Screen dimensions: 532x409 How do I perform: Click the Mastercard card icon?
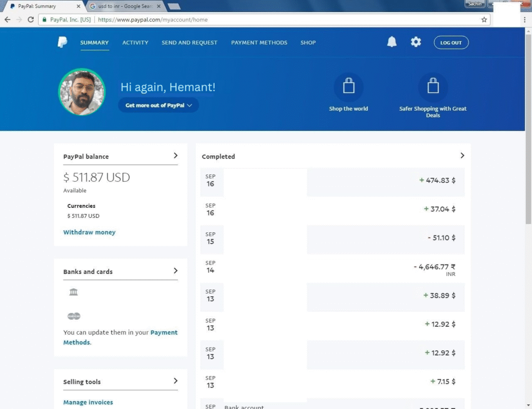point(74,316)
